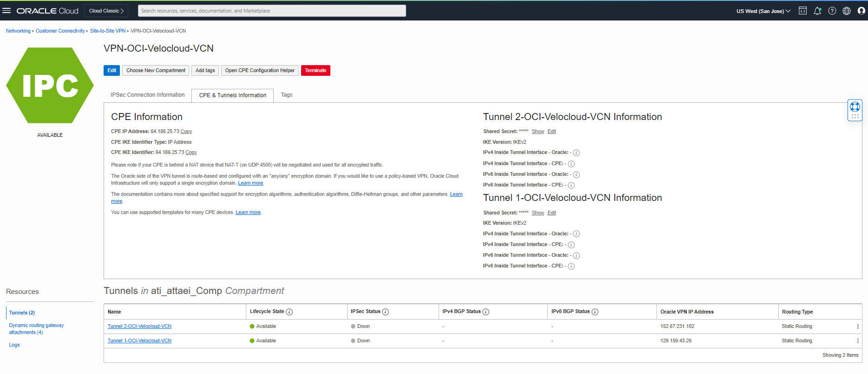The height and width of the screenshot is (374, 868).
Task: Copy the CPE IKE Identifier
Action: (191, 153)
